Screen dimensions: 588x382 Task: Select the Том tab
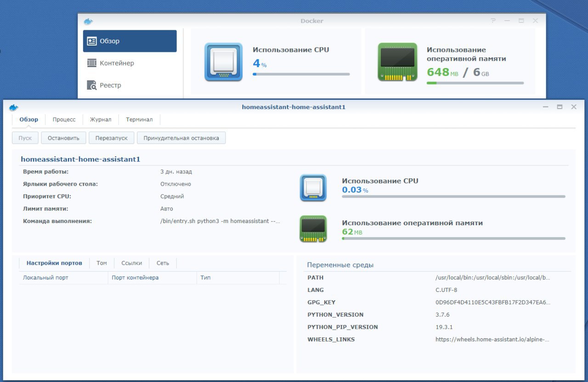click(102, 263)
